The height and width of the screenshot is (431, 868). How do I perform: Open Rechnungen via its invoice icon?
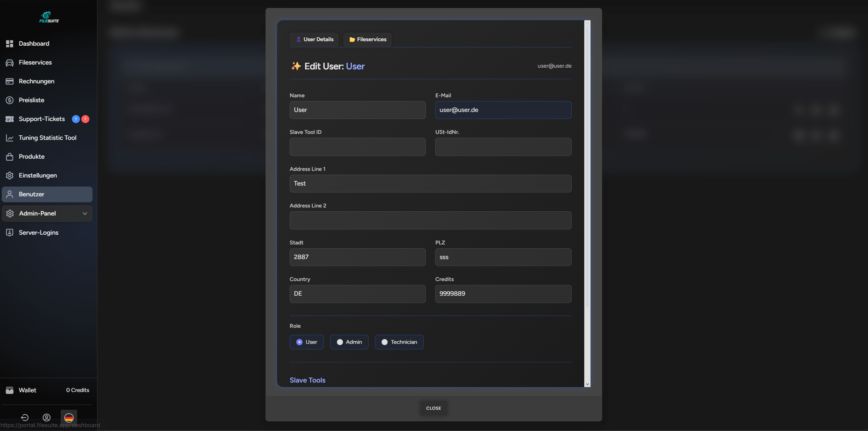9,81
